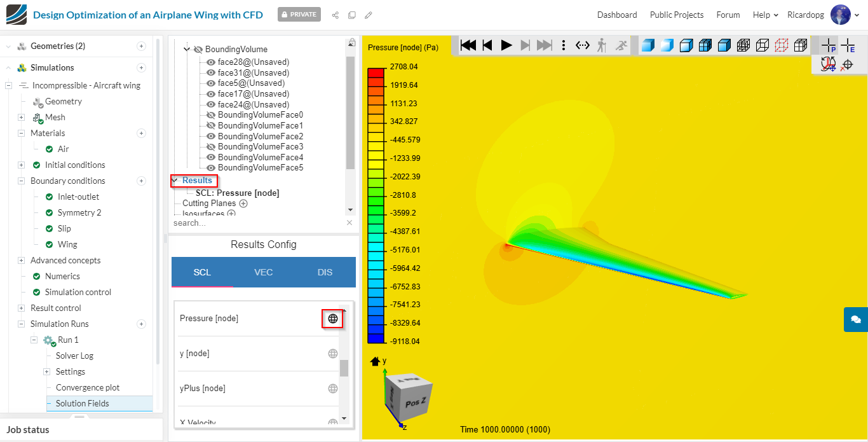
Task: Switch to the VEC tab
Action: 263,272
